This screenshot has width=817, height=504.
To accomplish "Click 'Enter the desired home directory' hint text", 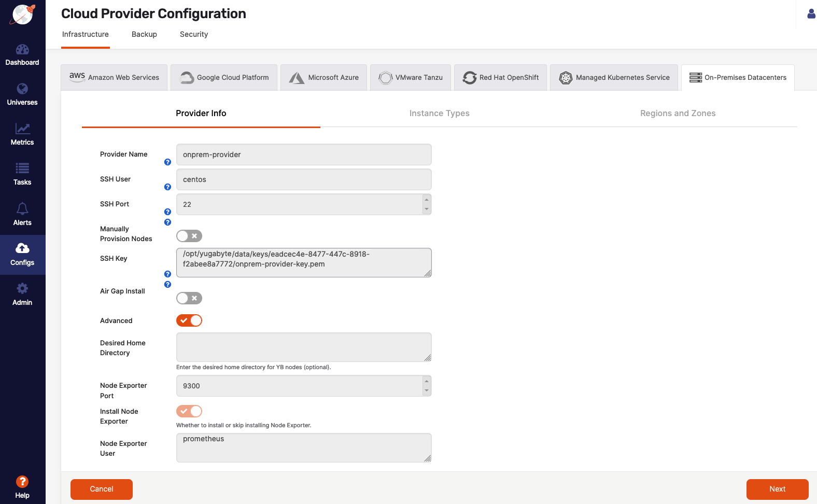I will tap(253, 367).
